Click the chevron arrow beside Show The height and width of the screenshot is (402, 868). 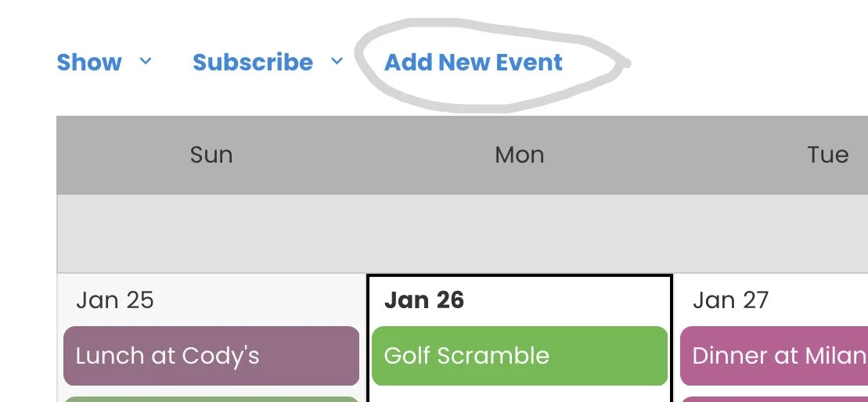pyautogui.click(x=146, y=61)
